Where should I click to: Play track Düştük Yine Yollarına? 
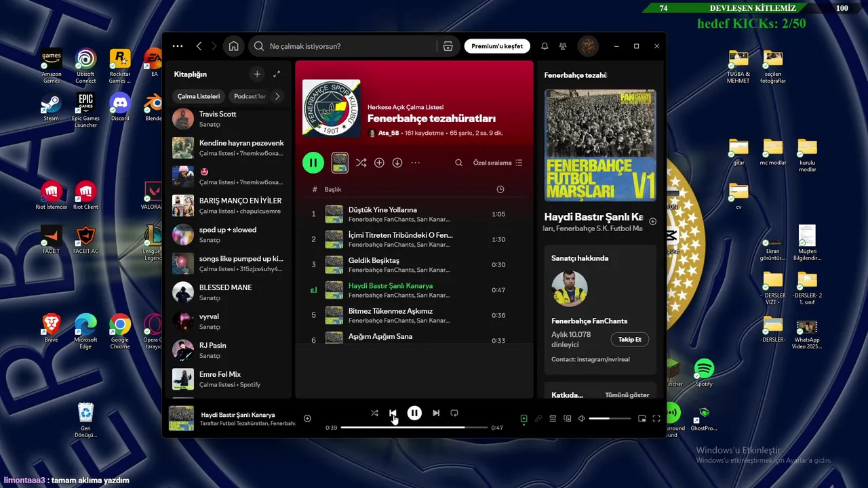(x=414, y=214)
